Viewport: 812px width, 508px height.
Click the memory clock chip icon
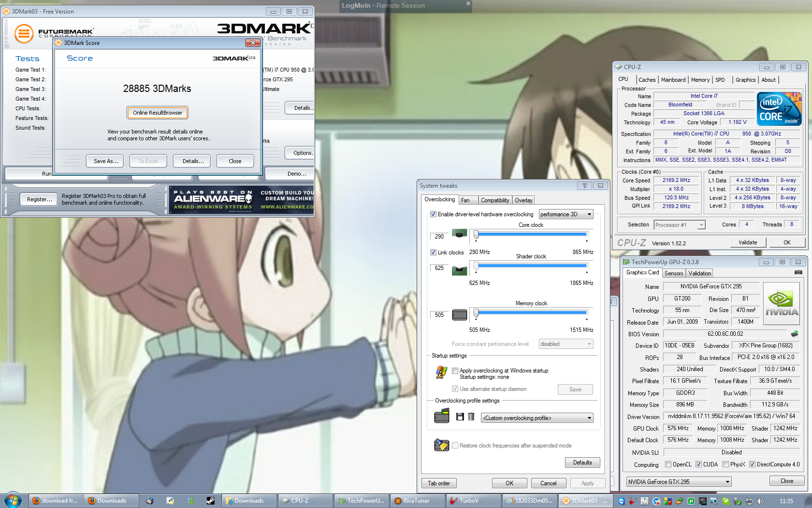(459, 315)
